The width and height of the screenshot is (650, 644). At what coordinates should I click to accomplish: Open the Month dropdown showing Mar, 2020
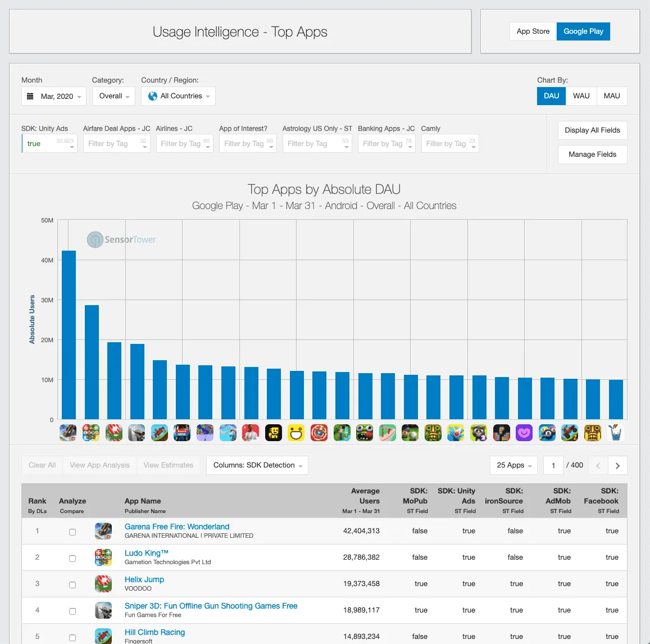pyautogui.click(x=54, y=96)
